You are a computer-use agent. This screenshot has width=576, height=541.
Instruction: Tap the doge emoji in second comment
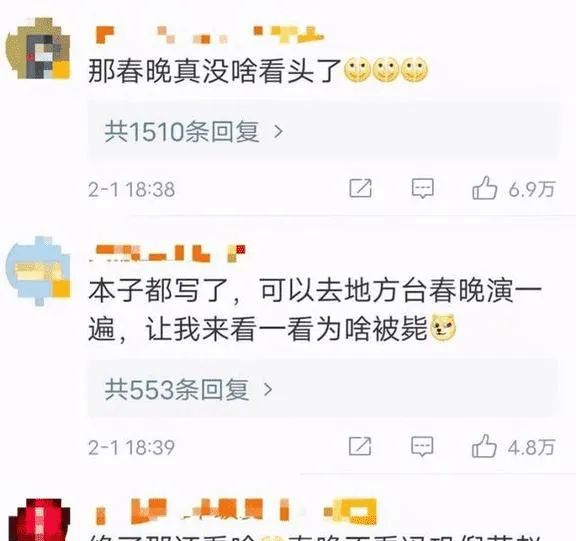pyautogui.click(x=443, y=328)
